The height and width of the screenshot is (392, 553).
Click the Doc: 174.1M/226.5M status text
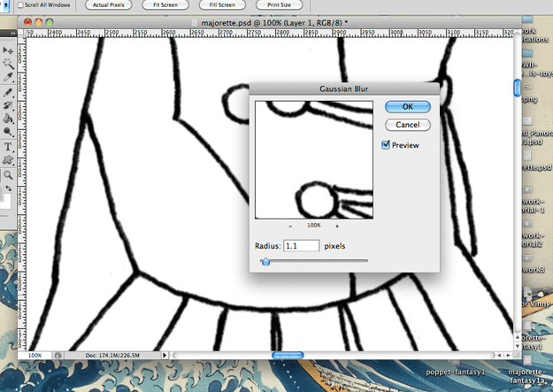pos(112,356)
